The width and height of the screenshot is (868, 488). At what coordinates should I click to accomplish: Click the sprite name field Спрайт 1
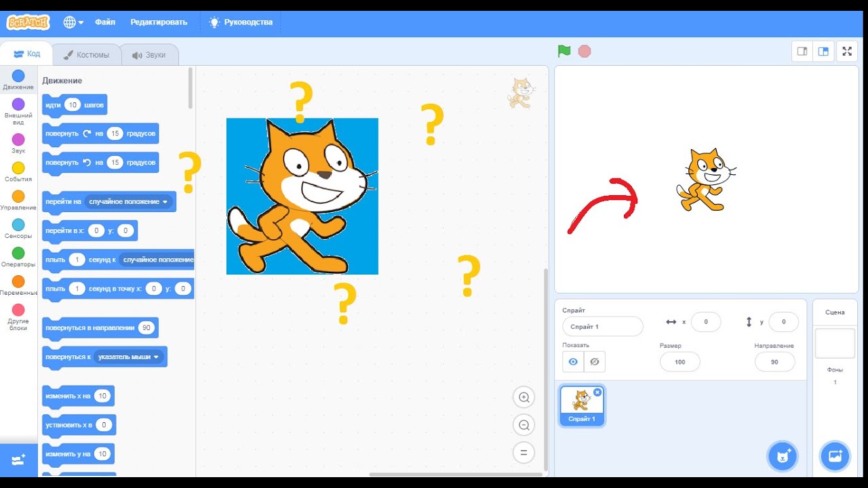pyautogui.click(x=602, y=327)
